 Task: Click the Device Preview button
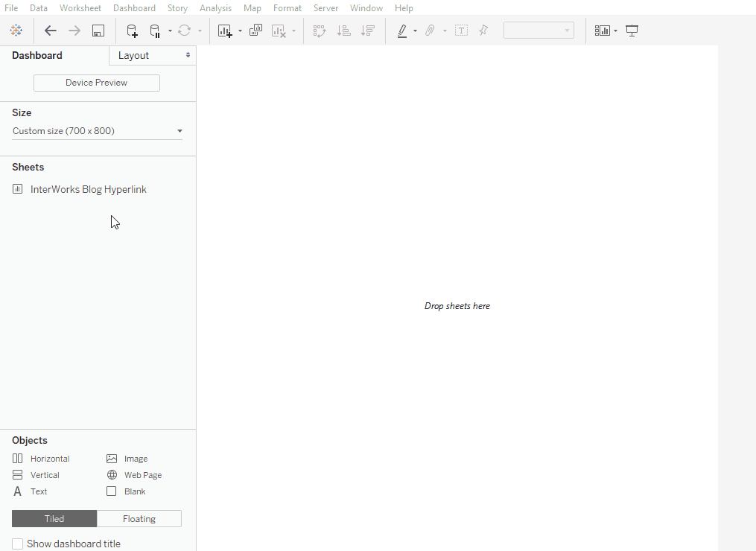pyautogui.click(x=97, y=83)
